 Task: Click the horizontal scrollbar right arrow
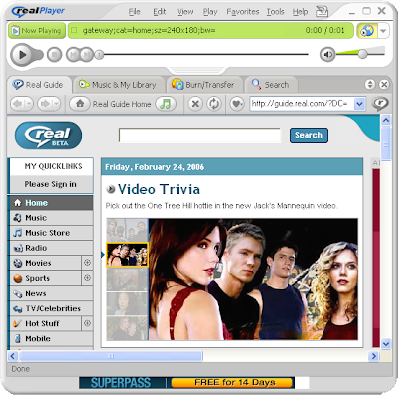click(x=373, y=356)
